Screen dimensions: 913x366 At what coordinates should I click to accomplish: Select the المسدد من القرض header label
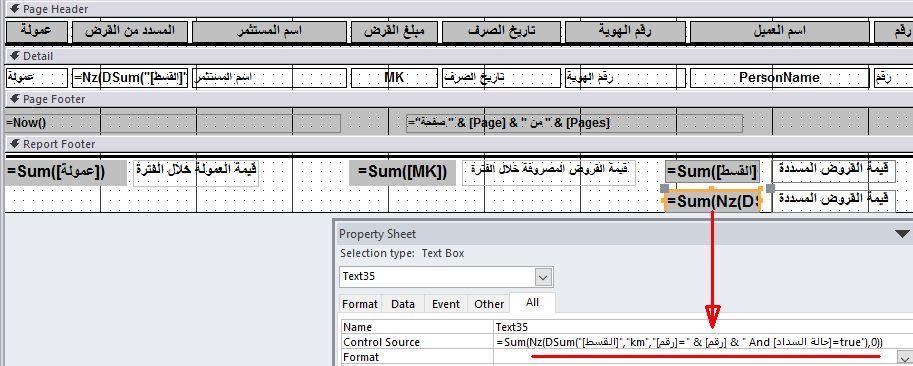click(130, 32)
